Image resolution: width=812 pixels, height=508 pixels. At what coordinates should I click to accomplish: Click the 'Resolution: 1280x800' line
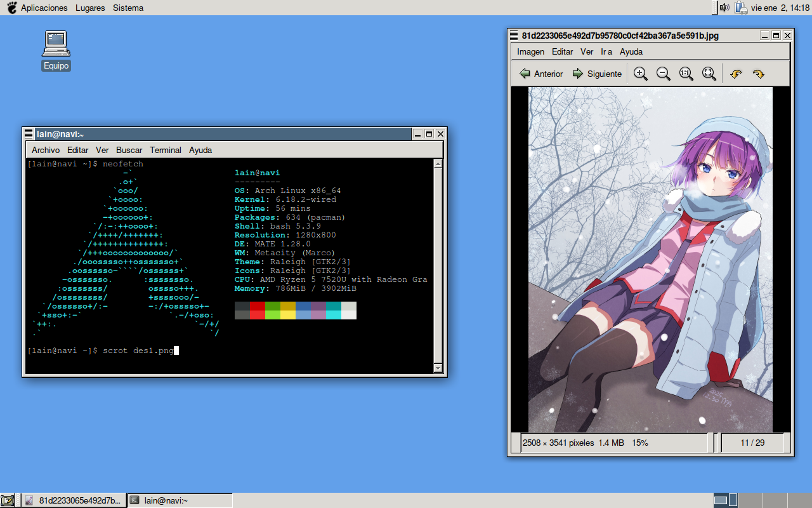pyautogui.click(x=285, y=235)
